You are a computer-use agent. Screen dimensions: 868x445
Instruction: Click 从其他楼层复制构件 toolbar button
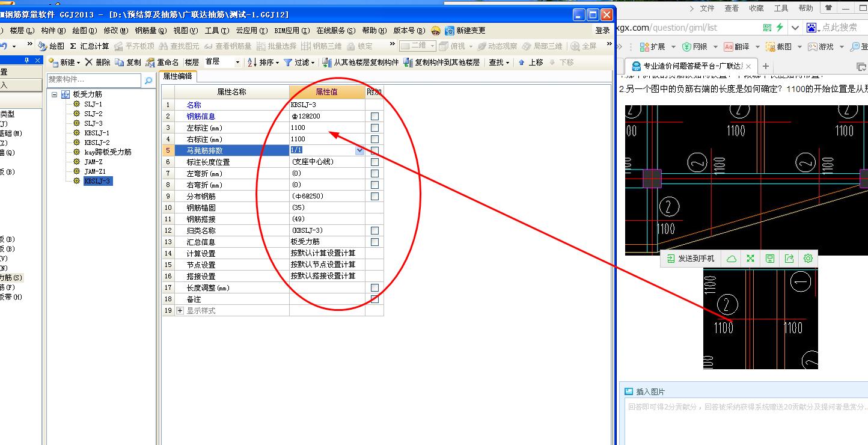[360, 62]
